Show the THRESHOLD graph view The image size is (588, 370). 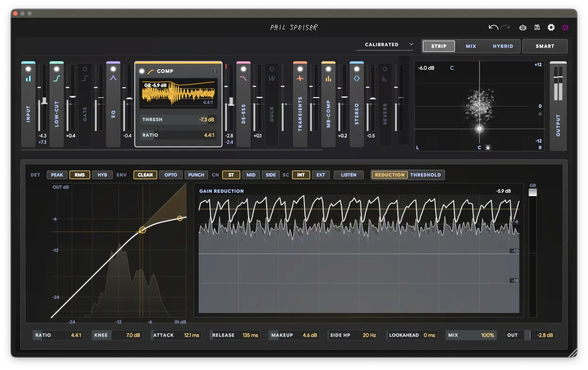(426, 175)
